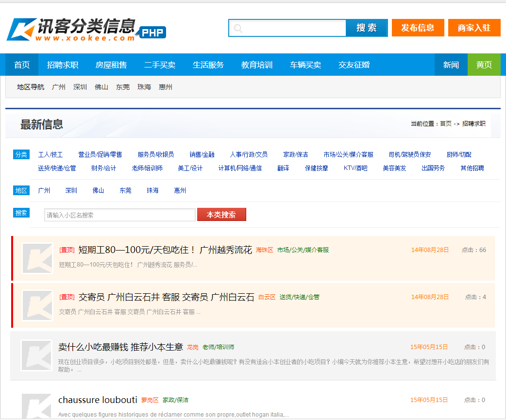Open the green 黄页 nav tab

(x=484, y=65)
